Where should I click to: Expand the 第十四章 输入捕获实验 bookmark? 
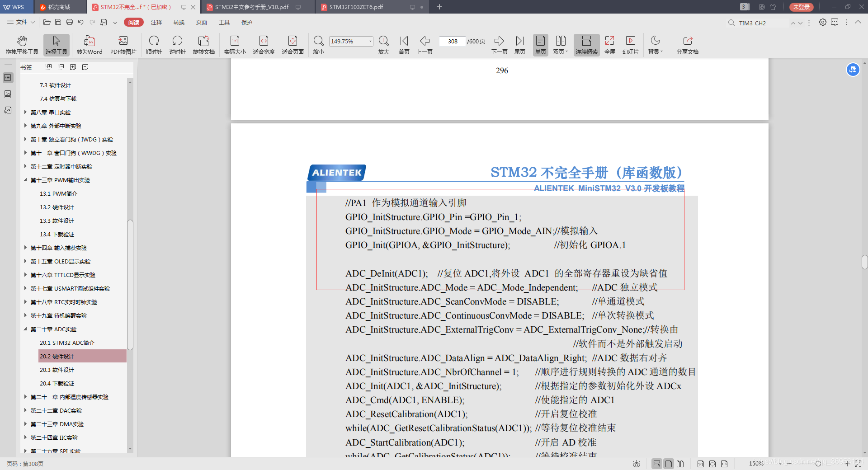coord(25,248)
